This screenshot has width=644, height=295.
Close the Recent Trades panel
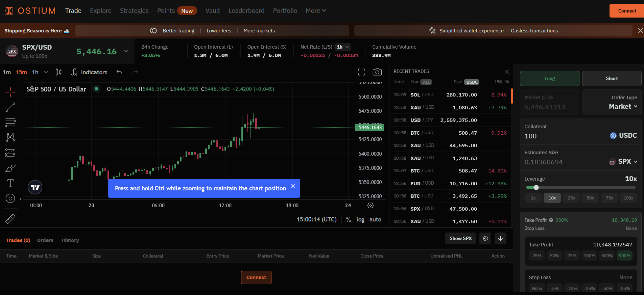coord(507,72)
